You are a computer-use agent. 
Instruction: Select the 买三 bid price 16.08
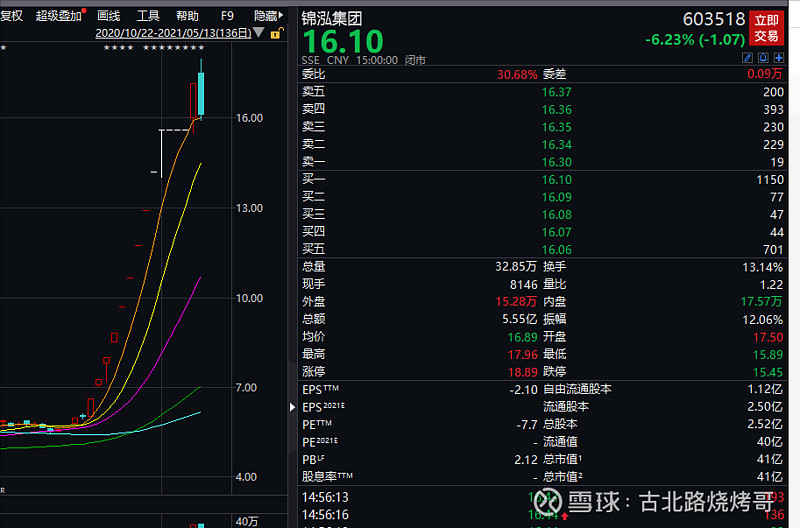coord(557,215)
